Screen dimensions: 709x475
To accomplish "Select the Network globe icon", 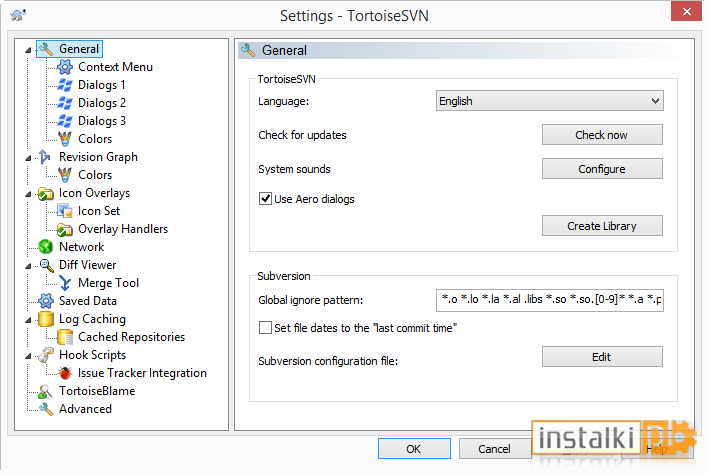I will [x=46, y=247].
